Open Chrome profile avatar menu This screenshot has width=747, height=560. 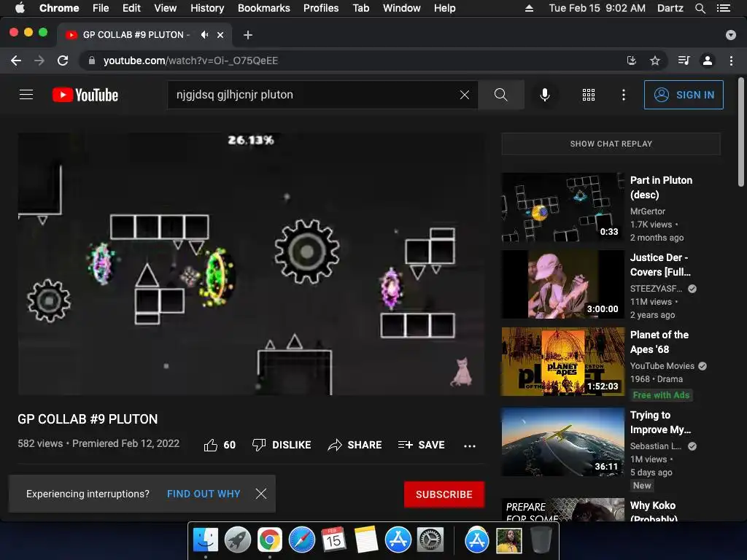tap(708, 61)
